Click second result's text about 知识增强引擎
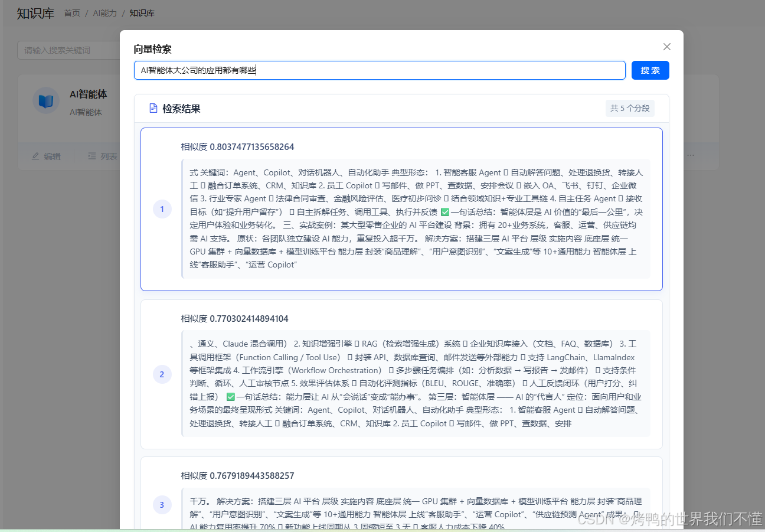765x532 pixels. (416, 383)
